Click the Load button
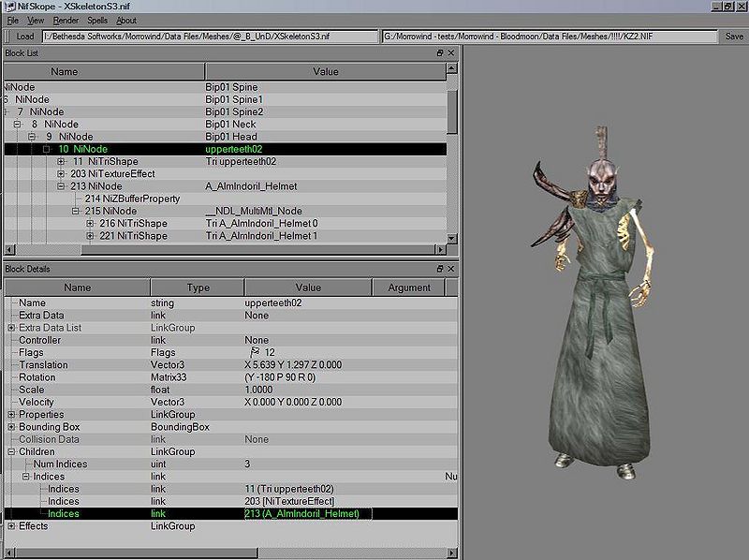This screenshot has height=560, width=749. 25,37
